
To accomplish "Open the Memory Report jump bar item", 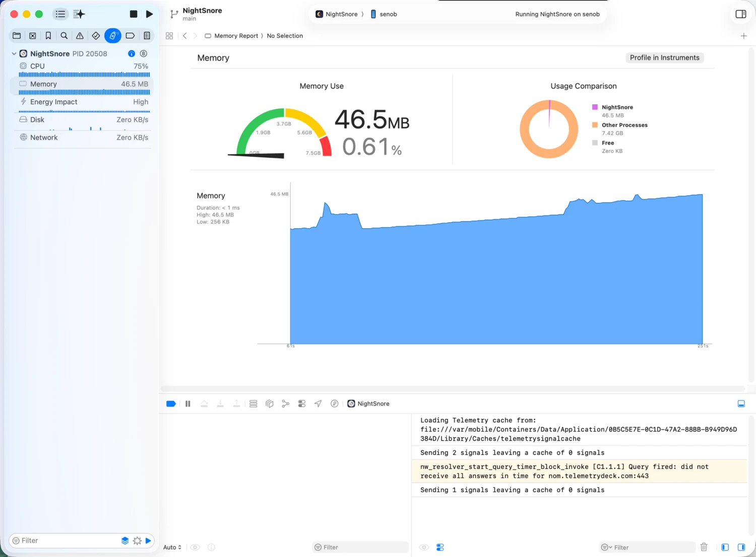I will click(231, 36).
